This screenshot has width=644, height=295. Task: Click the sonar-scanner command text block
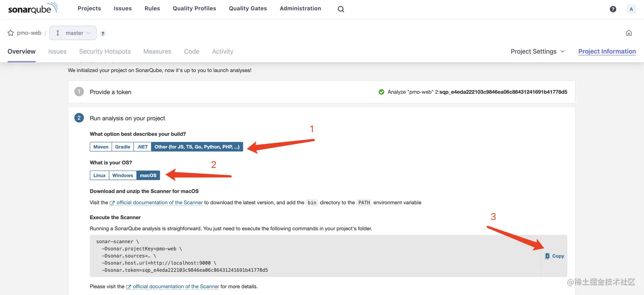315,256
